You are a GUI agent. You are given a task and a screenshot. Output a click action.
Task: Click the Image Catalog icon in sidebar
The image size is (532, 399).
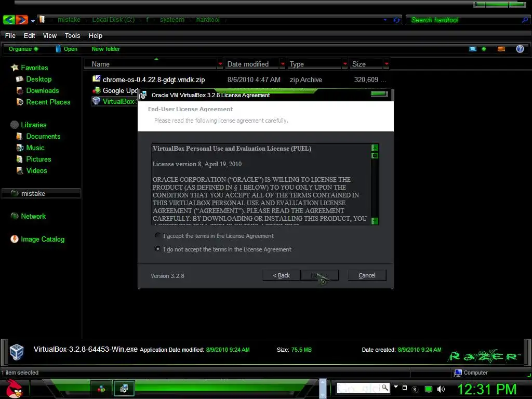click(14, 239)
